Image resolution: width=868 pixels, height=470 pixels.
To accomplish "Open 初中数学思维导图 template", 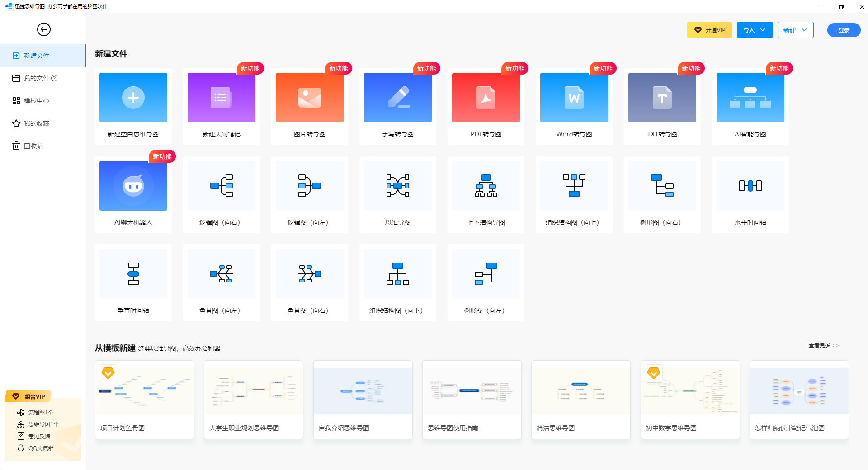I will [690, 399].
